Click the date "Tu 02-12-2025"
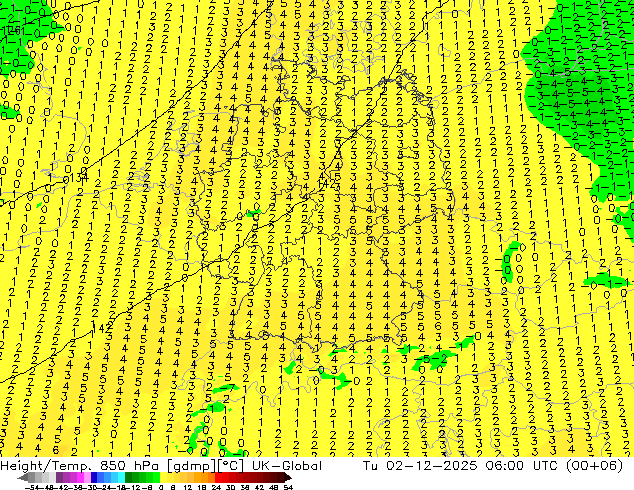634x490 pixels. coord(420,466)
